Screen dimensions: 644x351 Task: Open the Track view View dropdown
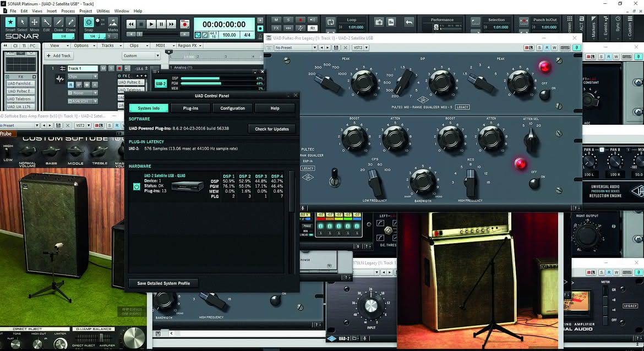57,46
